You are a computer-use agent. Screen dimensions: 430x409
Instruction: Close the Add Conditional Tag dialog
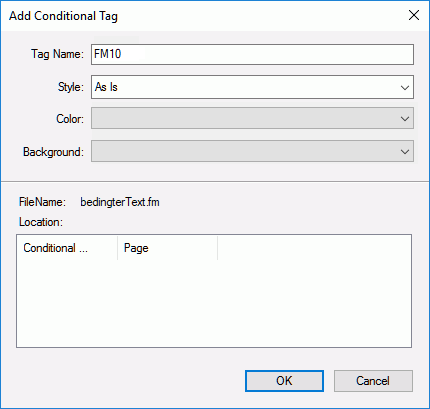[414, 15]
